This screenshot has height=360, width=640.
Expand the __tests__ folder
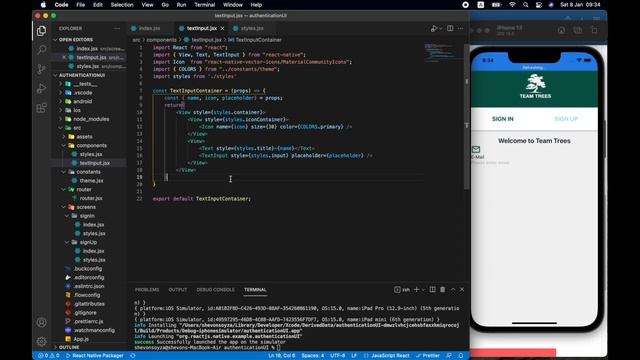point(85,84)
